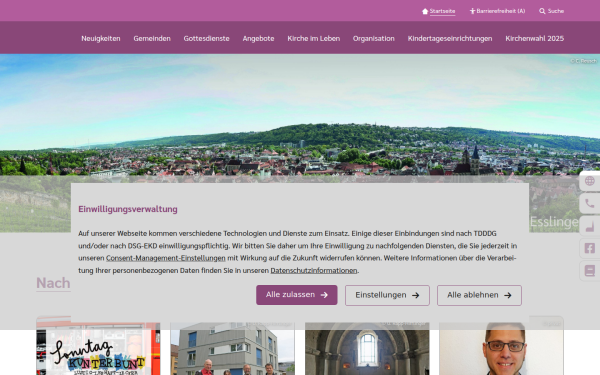Open Kirche im Leben menu
This screenshot has width=600, height=375.
(313, 38)
